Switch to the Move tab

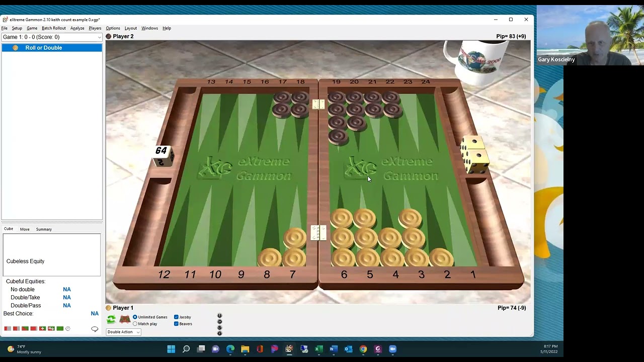[x=25, y=229]
